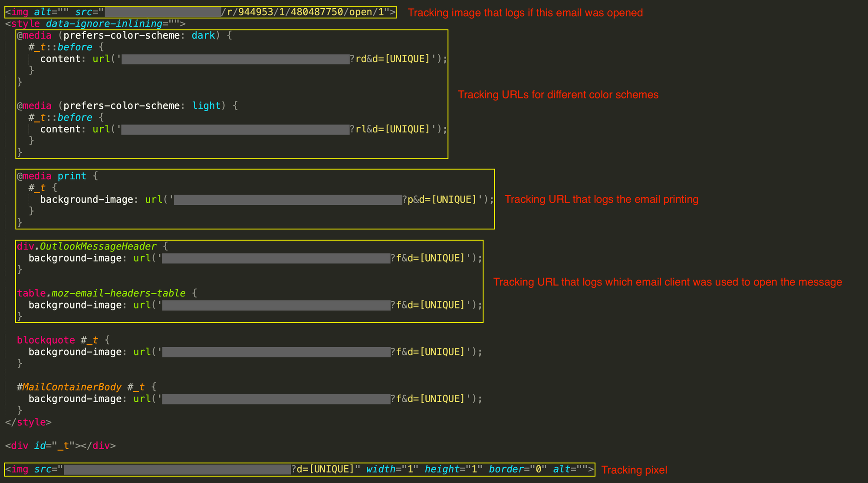Viewport: 868px width, 483px height.
Task: Click the "background-image" property under blockquote #_t
Action: pos(75,352)
